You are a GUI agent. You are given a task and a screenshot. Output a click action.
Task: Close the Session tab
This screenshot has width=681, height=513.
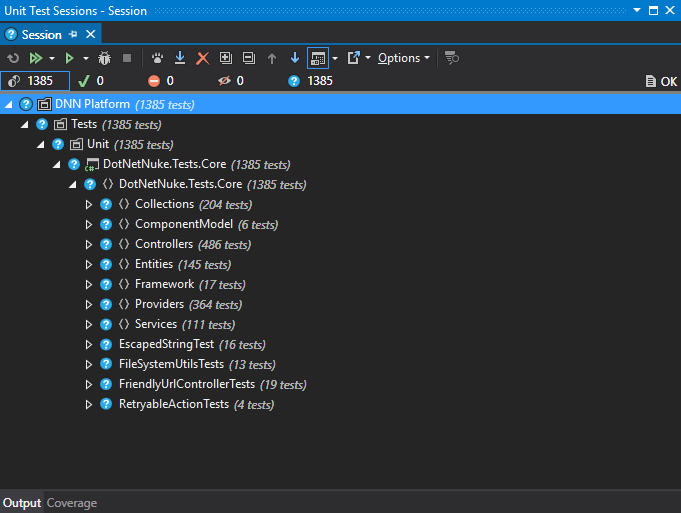click(x=90, y=34)
